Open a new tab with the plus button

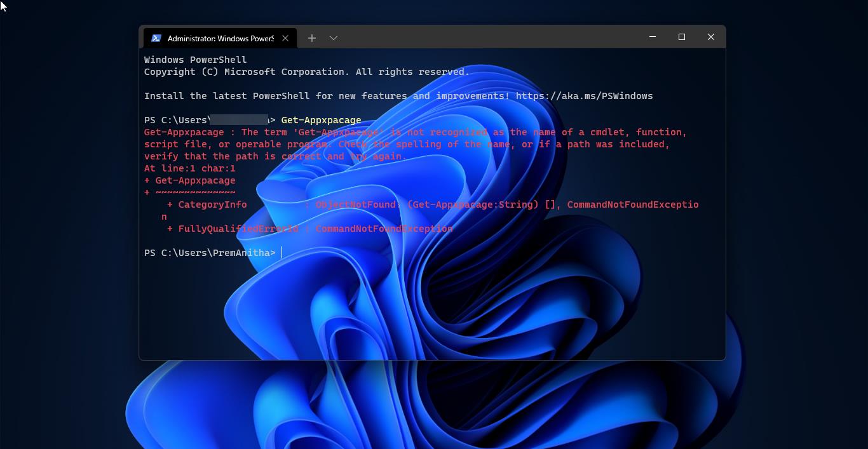[x=312, y=38]
